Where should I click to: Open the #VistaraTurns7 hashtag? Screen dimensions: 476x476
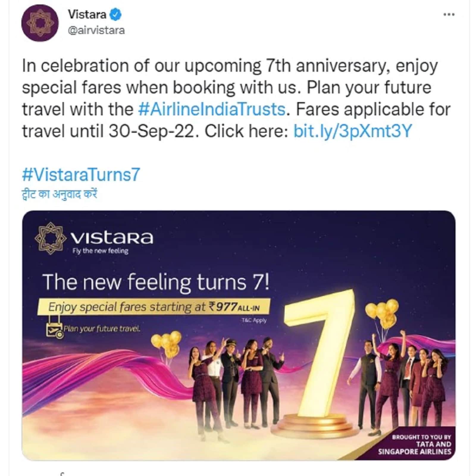[81, 175]
